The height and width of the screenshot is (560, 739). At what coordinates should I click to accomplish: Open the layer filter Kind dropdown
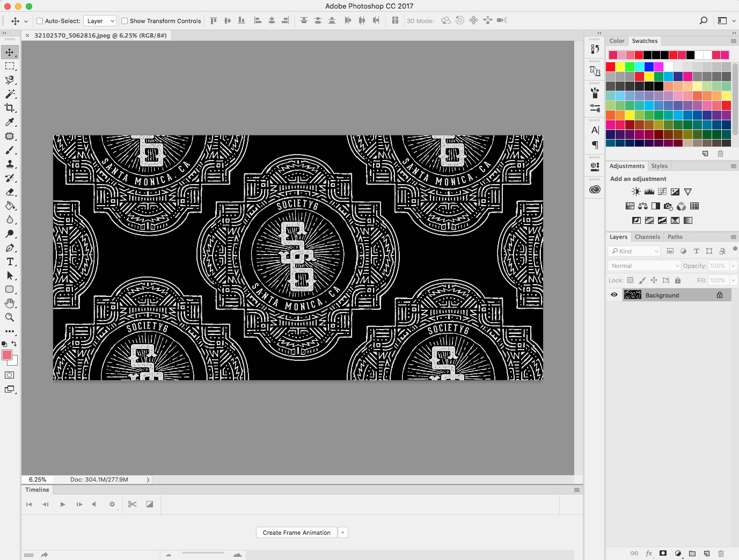[634, 251]
